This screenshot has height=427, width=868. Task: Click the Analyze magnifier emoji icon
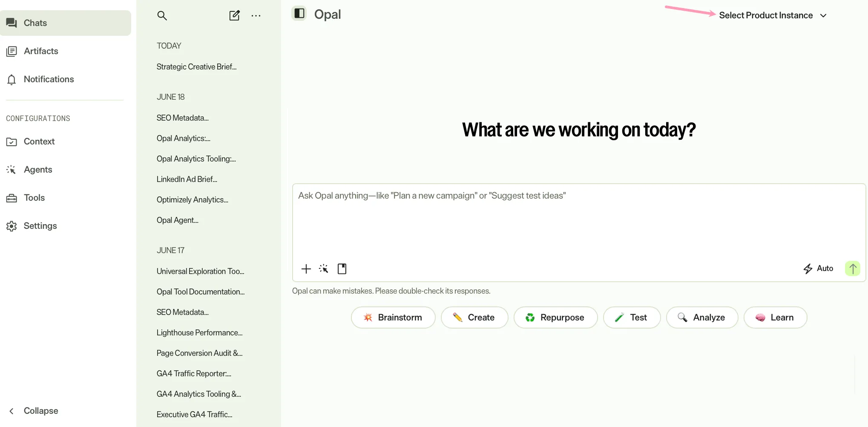click(x=683, y=317)
